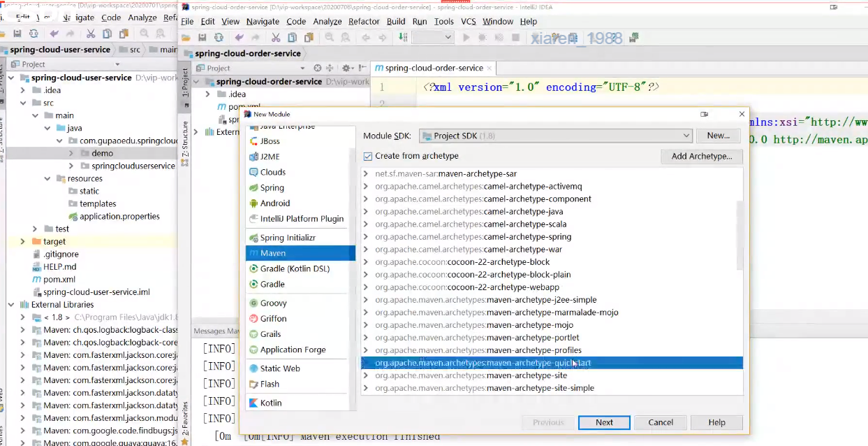Image resolution: width=868 pixels, height=446 pixels.
Task: Click Synchronize icon in user-service window toolbar
Action: coord(32,34)
